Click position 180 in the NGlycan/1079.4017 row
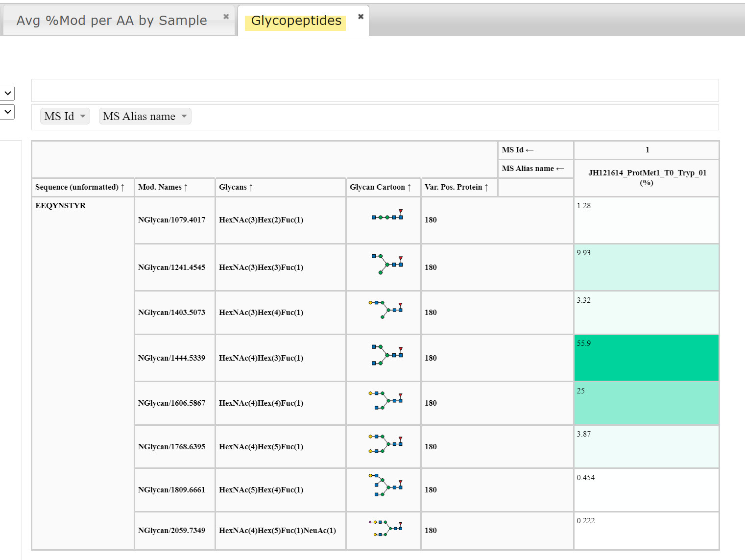745x560 pixels. click(431, 220)
